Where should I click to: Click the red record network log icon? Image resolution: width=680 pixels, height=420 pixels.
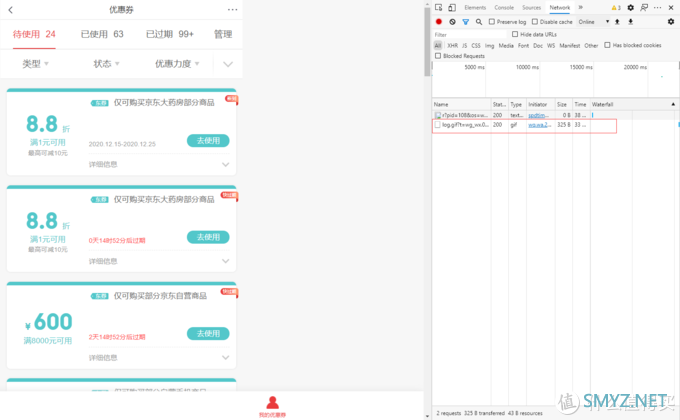click(x=439, y=22)
